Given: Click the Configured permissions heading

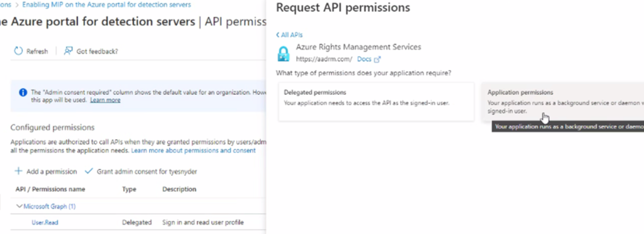Looking at the screenshot, I should (x=53, y=127).
